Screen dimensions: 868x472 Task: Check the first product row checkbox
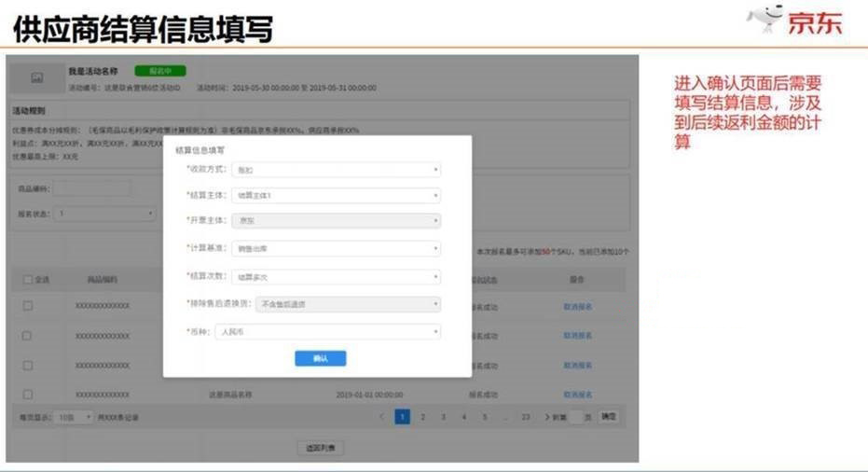coord(28,306)
